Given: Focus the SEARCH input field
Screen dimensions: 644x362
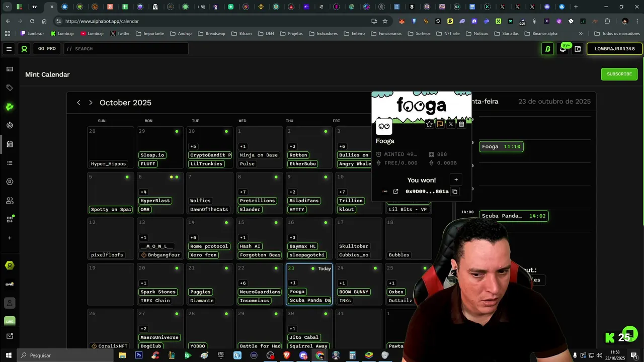Looking at the screenshot, I should pos(126,49).
